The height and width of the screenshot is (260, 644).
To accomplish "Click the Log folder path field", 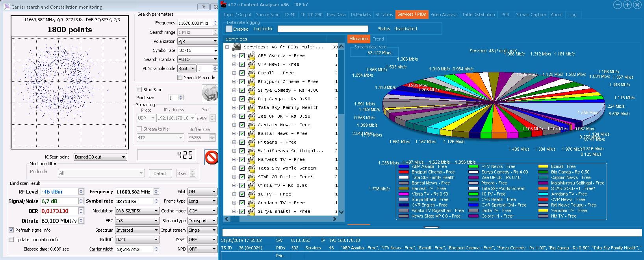I will tap(323, 29).
